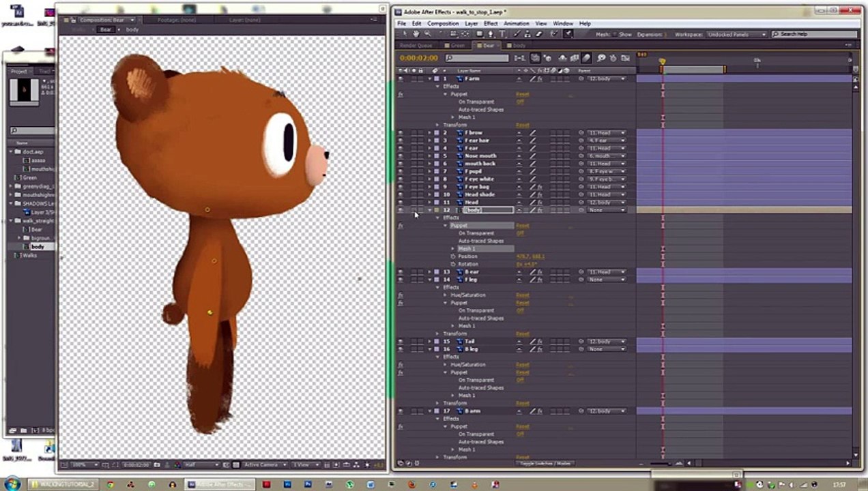Screen dimensions: 868x491
Task: Expand the F brow layer twirl arrow
Action: 430,132
